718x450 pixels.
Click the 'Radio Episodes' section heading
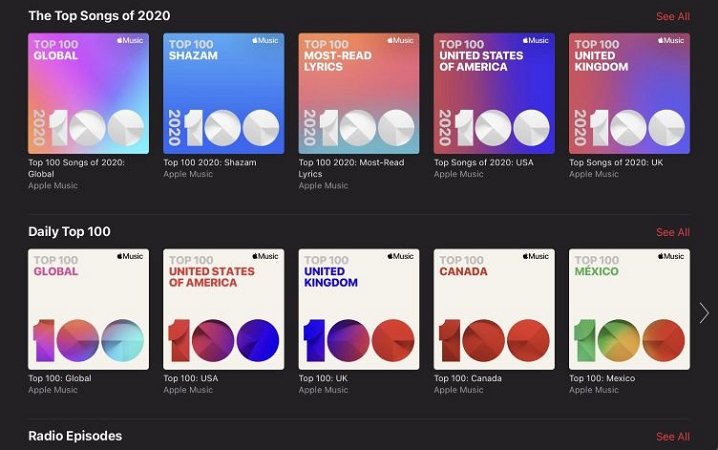(75, 436)
